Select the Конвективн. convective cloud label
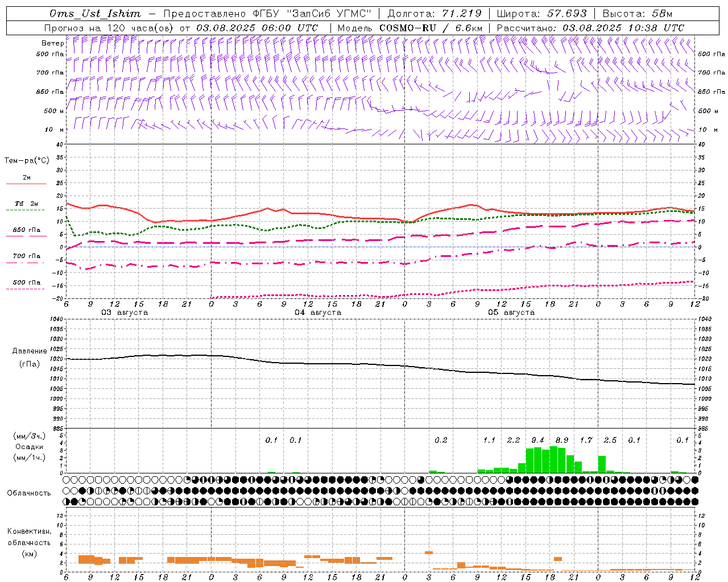728x582 pixels. tap(29, 531)
